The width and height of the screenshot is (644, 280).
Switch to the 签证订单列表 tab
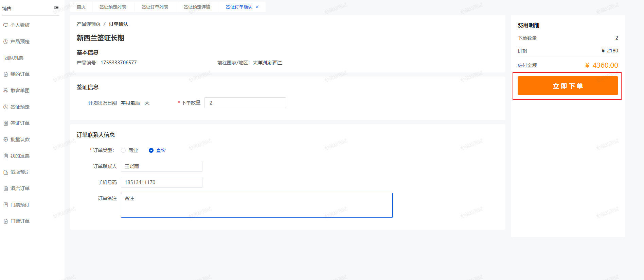pos(155,7)
